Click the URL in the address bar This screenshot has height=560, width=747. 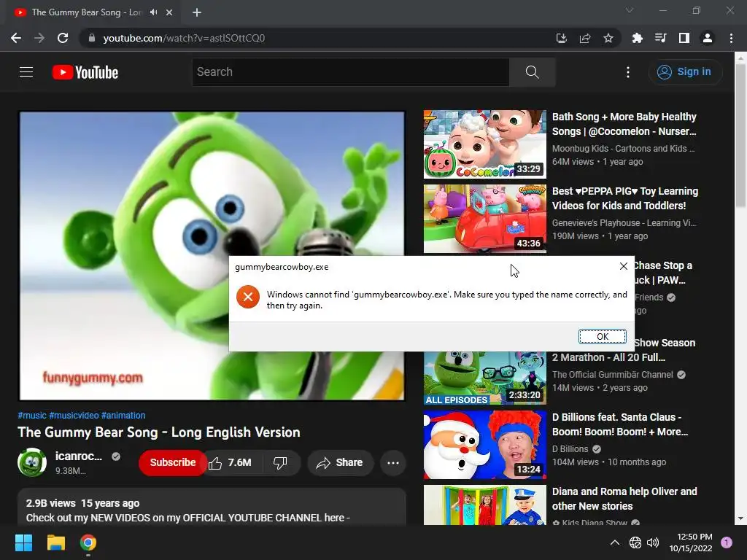pyautogui.click(x=184, y=38)
